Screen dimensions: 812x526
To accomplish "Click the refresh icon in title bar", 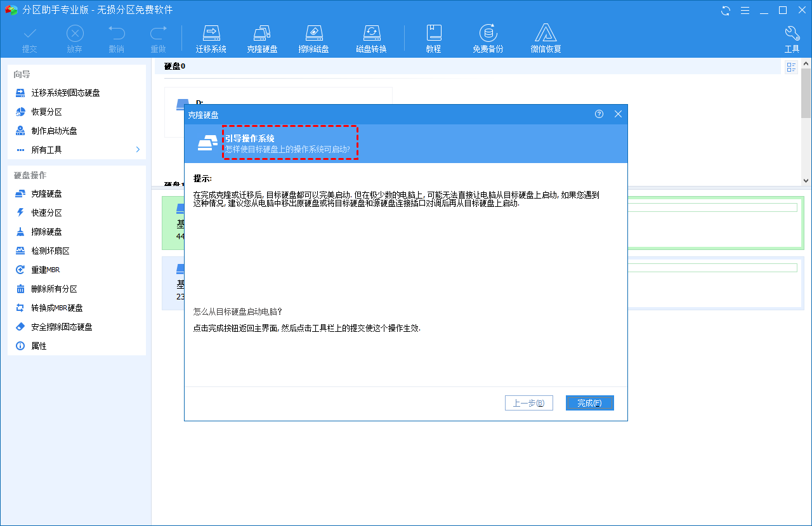I will (726, 10).
